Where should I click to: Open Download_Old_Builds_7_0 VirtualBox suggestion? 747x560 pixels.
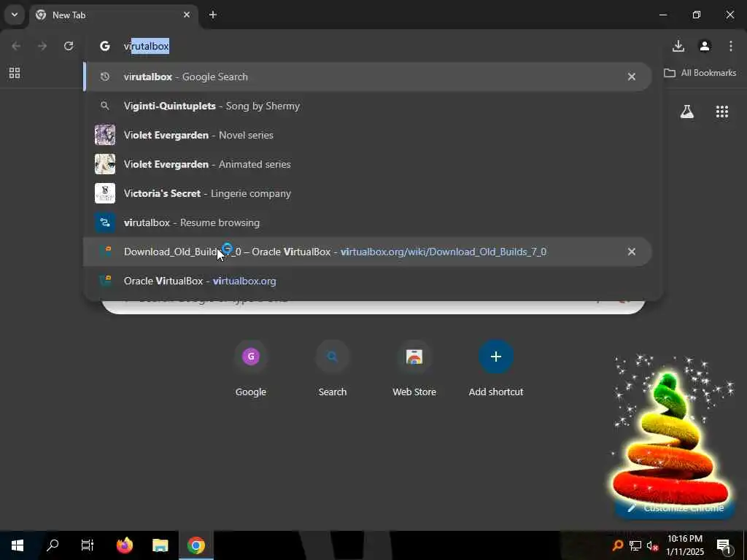368,252
